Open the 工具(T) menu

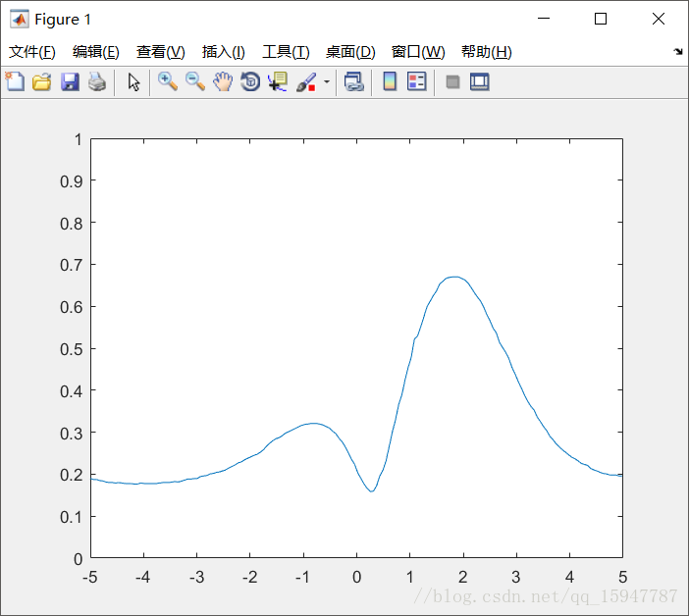coord(286,52)
